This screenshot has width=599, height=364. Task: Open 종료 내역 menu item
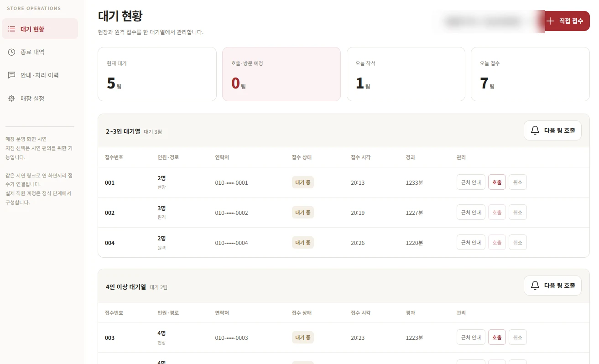40,52
